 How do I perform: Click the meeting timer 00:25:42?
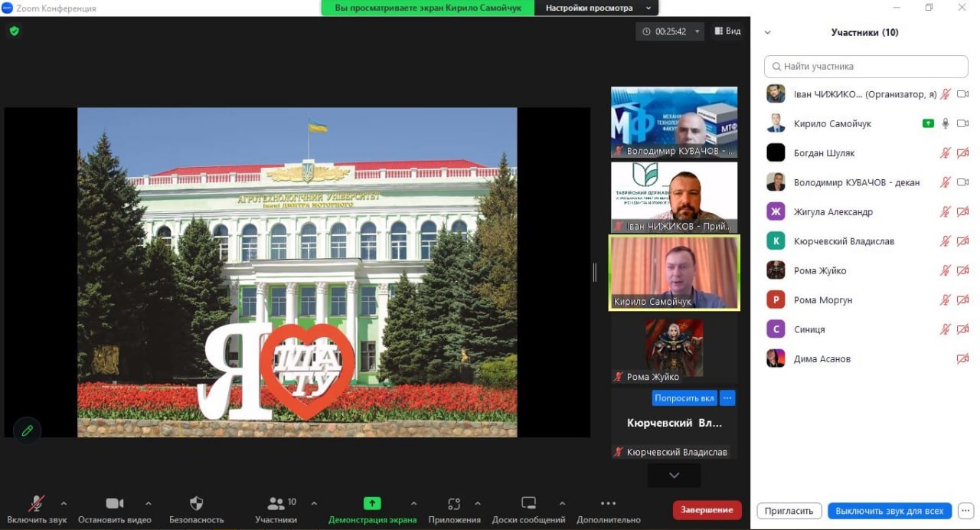(671, 31)
